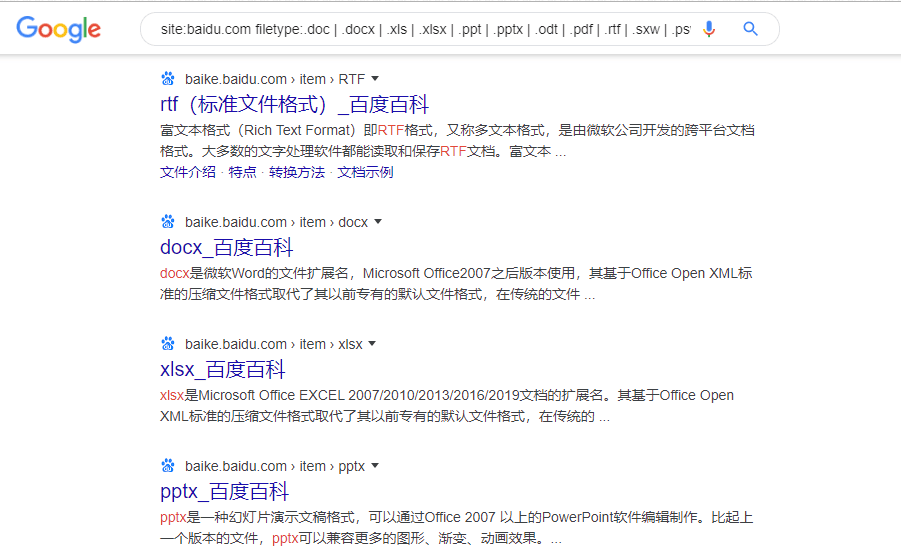Expand dropdown arrow next to docx breadcrumb
This screenshot has height=554, width=901.
click(x=378, y=222)
